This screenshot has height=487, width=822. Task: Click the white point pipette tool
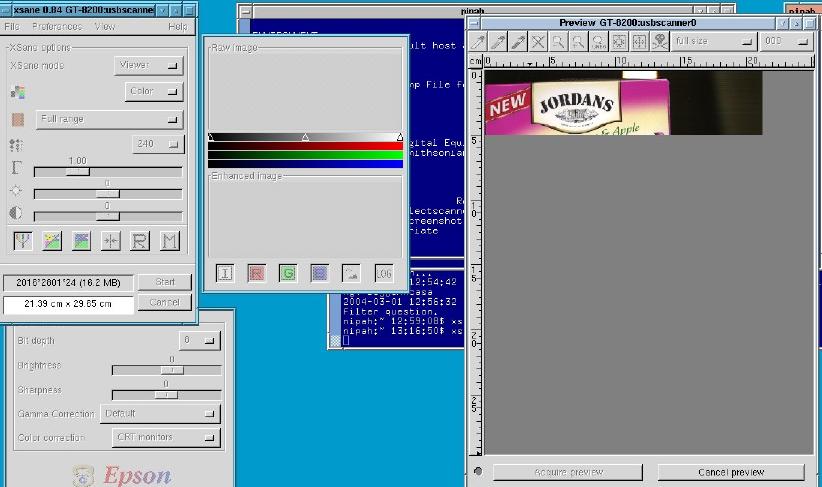479,42
